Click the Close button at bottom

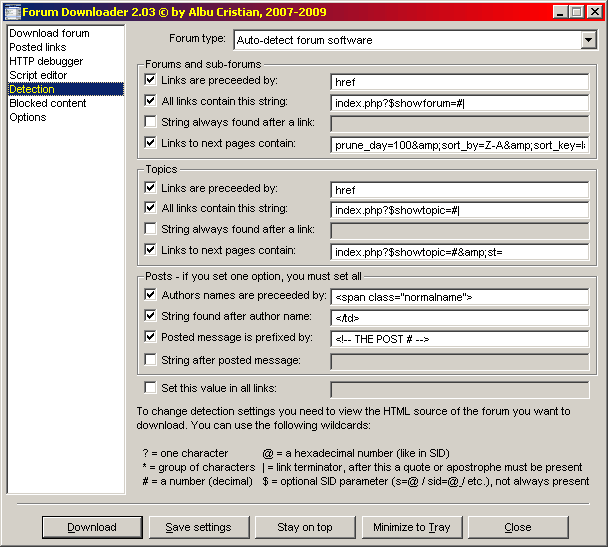point(518,527)
